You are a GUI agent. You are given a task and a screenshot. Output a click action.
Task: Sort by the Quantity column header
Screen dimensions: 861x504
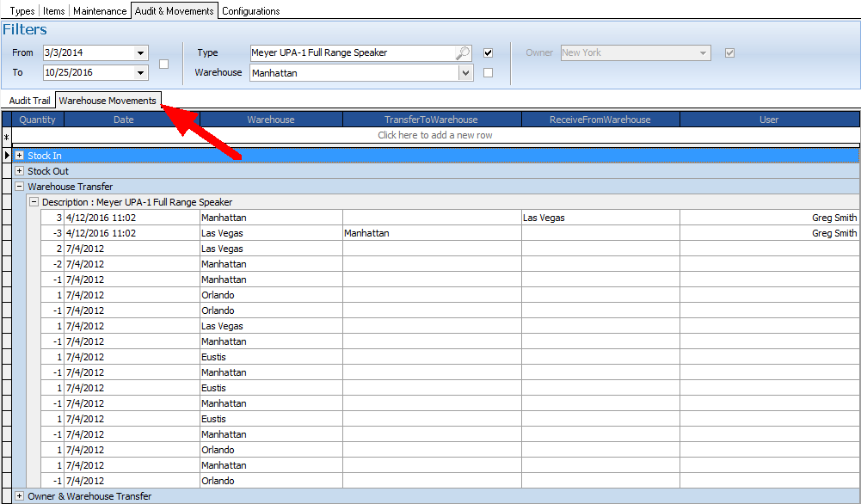[x=38, y=120]
